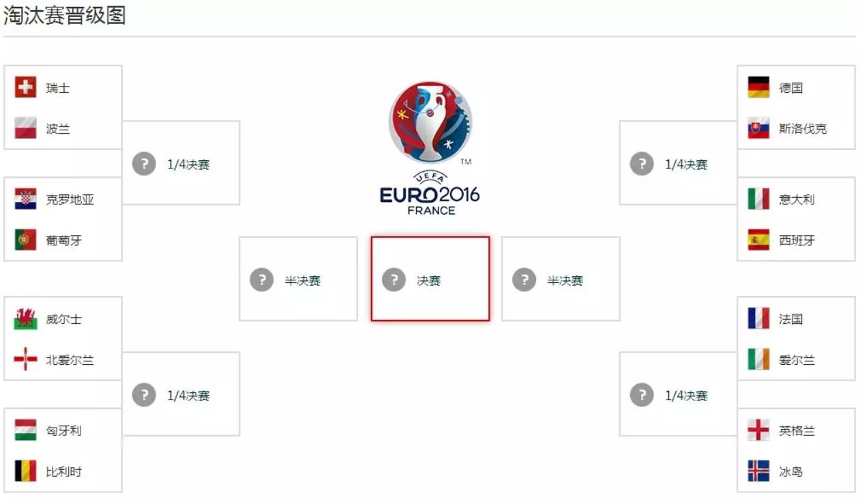
Task: Click the UEFA Euro 2016 trophy logo
Action: pos(430,148)
